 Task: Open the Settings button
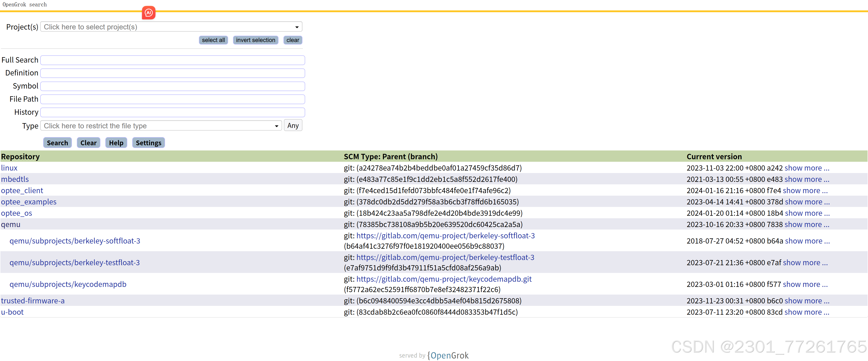pyautogui.click(x=148, y=143)
